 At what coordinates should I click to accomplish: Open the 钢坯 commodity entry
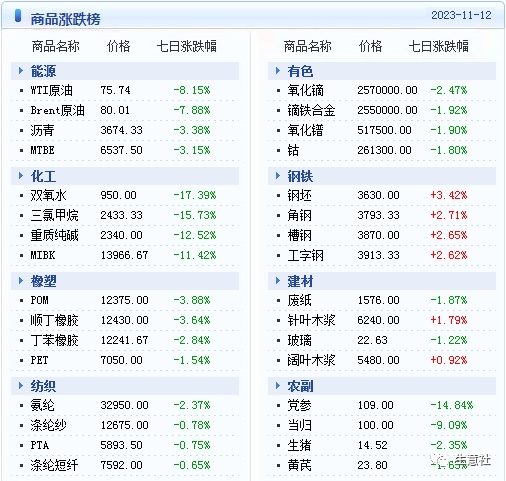coord(299,195)
